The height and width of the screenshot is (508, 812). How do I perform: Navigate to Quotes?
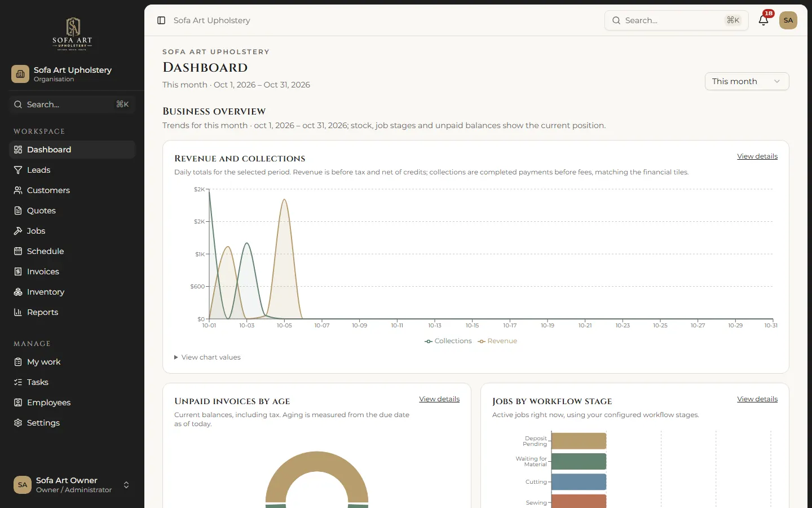point(72,211)
